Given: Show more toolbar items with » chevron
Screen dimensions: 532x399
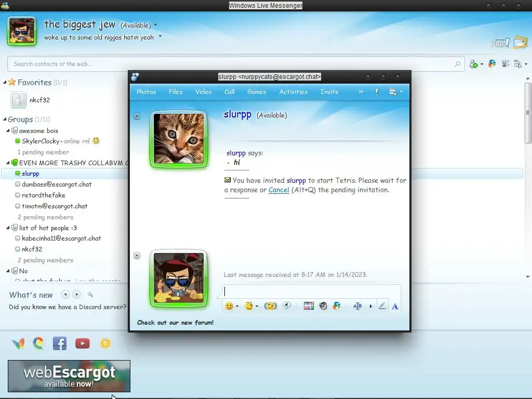Looking at the screenshot, I should (361, 91).
